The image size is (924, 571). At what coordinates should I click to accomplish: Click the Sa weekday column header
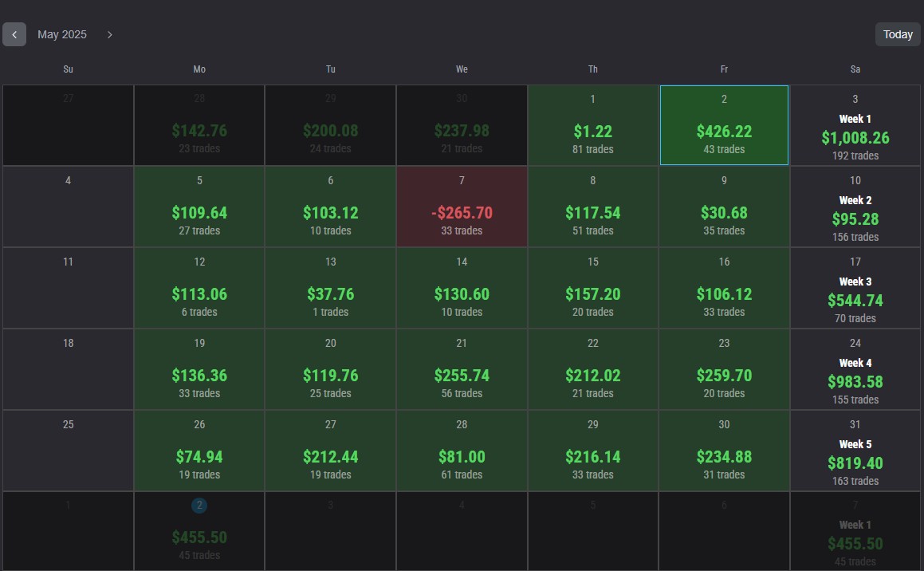(855, 69)
